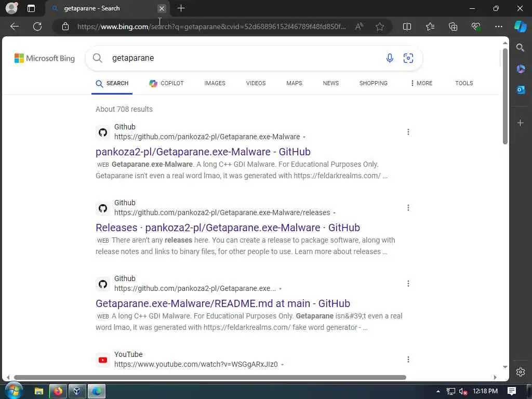Screen dimensions: 532x399
Task: Open Firefox from the taskbar
Action: point(58,391)
